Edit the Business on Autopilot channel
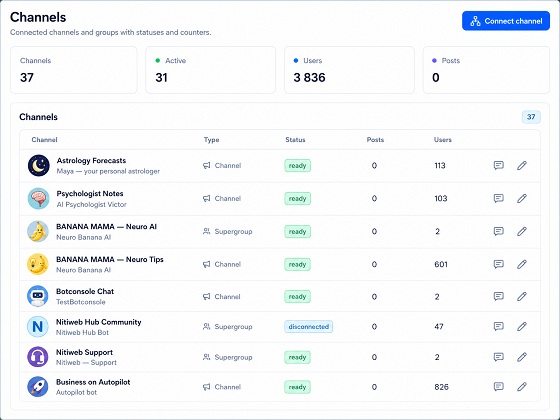 (x=522, y=386)
